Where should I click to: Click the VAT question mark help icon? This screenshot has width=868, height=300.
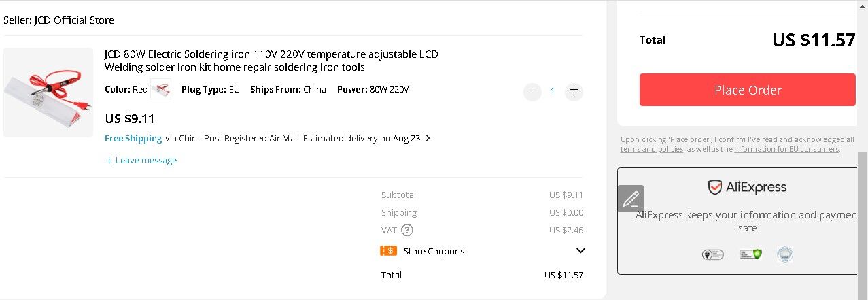click(407, 230)
